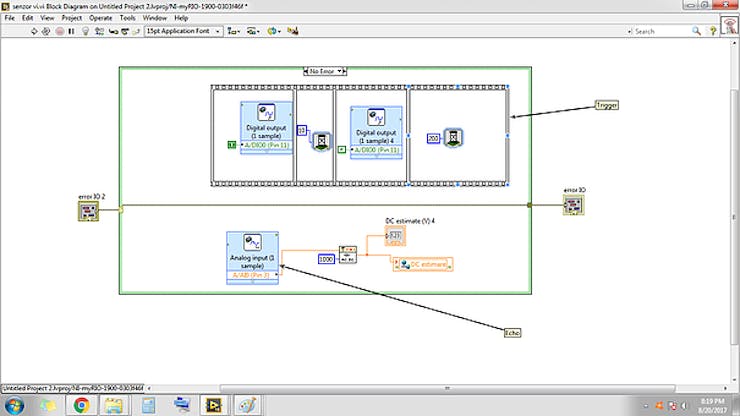Viewport: 740px width, 416px height.
Task: Select the error IO 2 input terminal
Action: (88, 211)
